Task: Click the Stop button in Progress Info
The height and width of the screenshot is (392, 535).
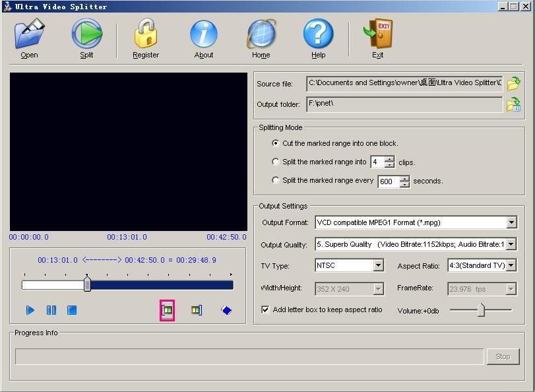Action: click(503, 356)
